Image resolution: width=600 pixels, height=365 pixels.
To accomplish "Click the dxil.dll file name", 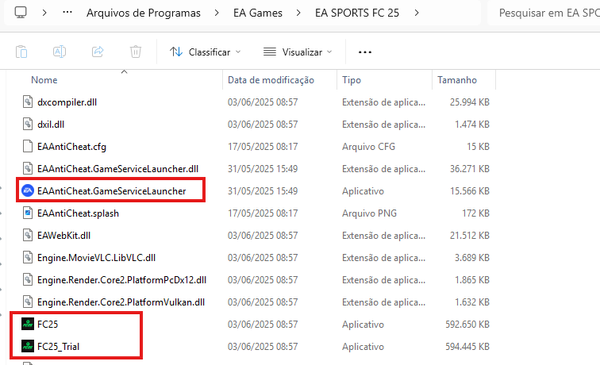I will [51, 124].
